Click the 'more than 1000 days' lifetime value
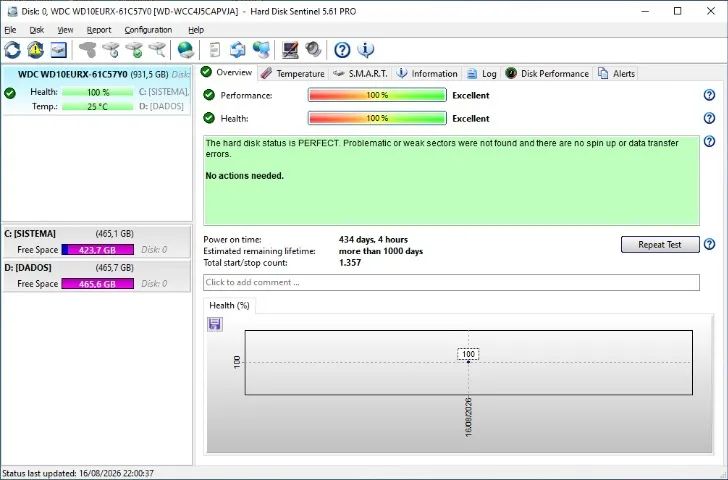The height and width of the screenshot is (480, 728). click(x=381, y=251)
